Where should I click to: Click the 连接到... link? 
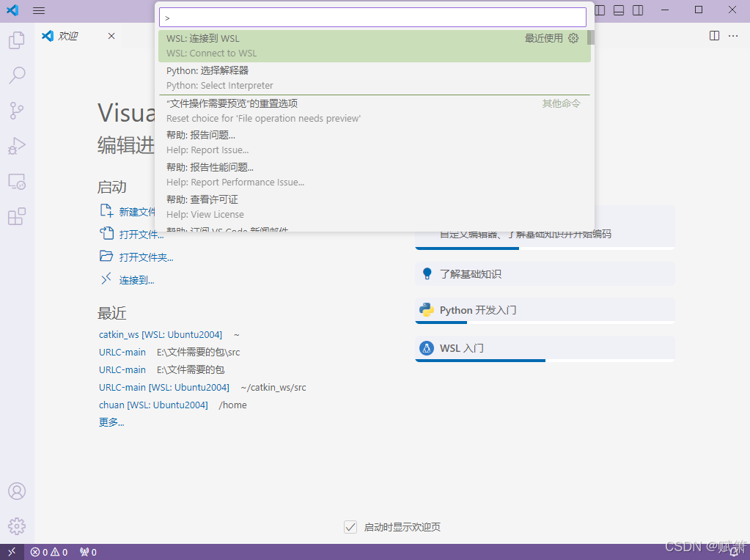(x=137, y=280)
